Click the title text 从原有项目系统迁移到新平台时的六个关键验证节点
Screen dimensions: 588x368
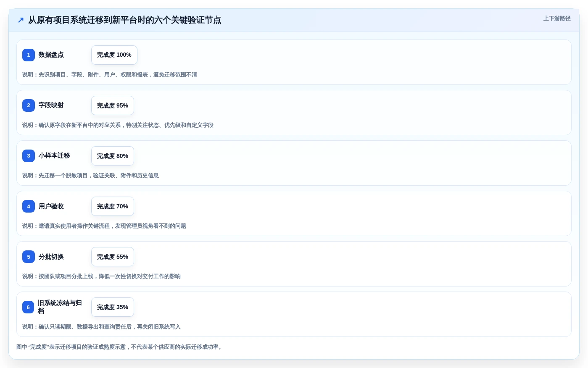point(124,20)
